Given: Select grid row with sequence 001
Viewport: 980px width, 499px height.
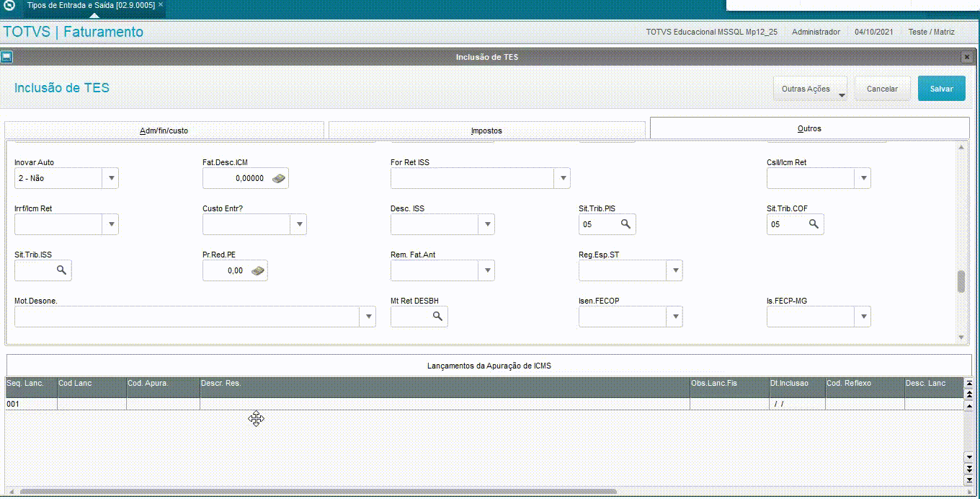Looking at the screenshot, I should (x=484, y=404).
